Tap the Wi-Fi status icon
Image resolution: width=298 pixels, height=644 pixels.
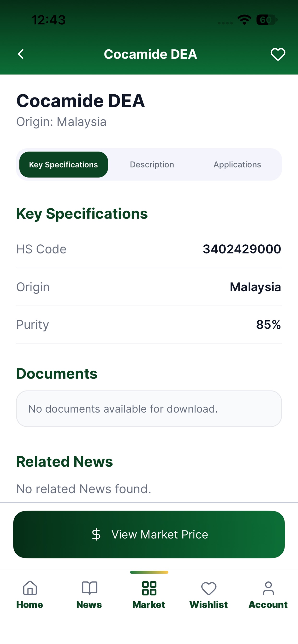coord(244,20)
